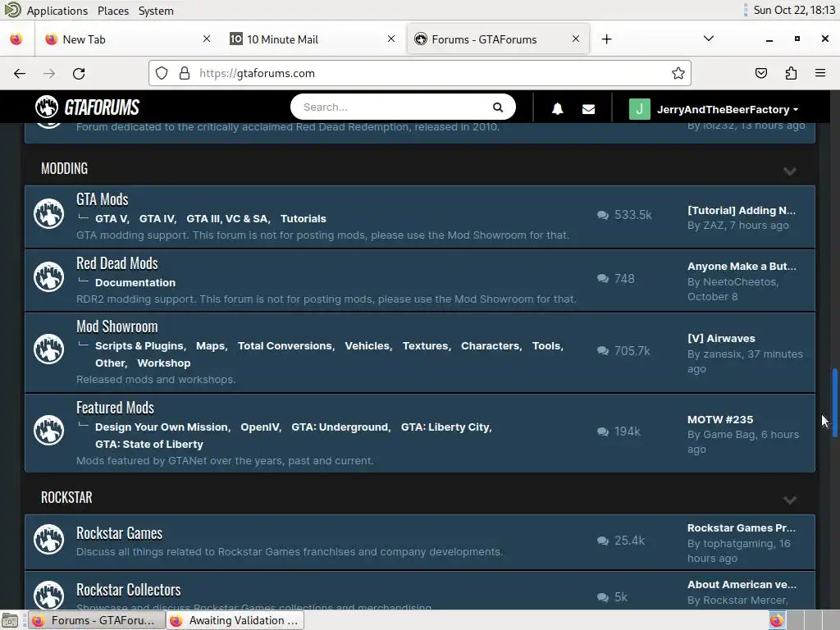840x630 pixels.
Task: Open the OpenIV subforum link
Action: (260, 427)
